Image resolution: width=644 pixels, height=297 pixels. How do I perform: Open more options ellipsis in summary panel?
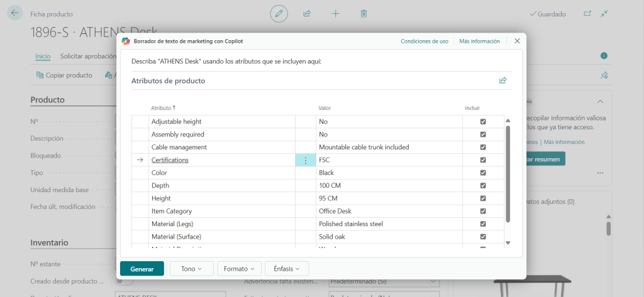pos(600,173)
